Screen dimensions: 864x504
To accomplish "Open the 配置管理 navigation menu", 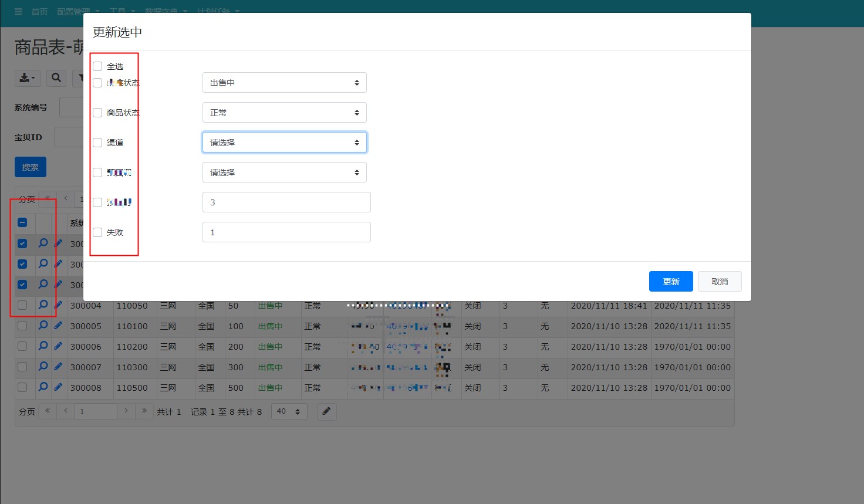I will (x=78, y=12).
